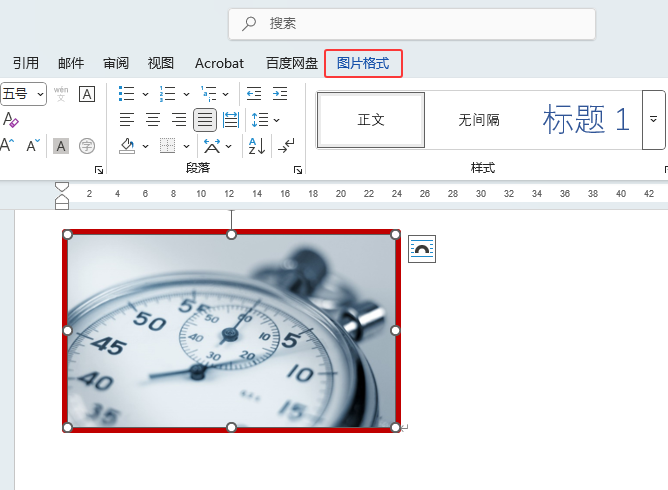Open the 百度网盘 tab
668x490 pixels.
(x=292, y=63)
